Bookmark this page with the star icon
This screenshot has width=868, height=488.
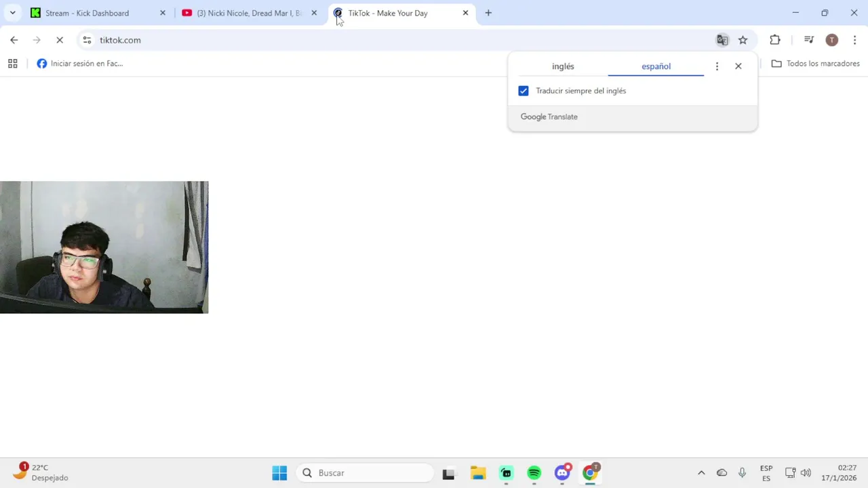tap(743, 40)
